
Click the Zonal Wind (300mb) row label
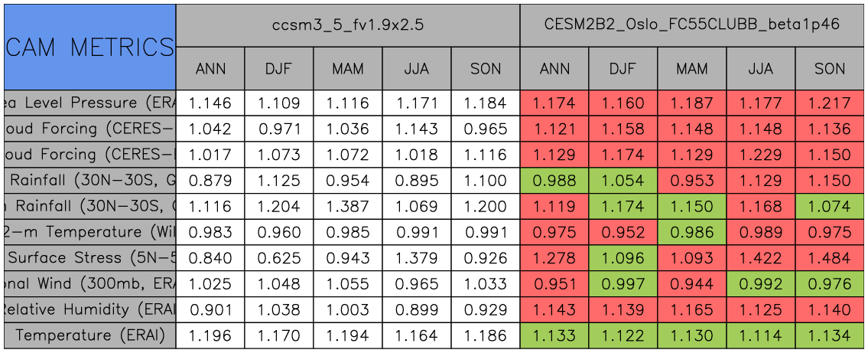pyautogui.click(x=89, y=283)
